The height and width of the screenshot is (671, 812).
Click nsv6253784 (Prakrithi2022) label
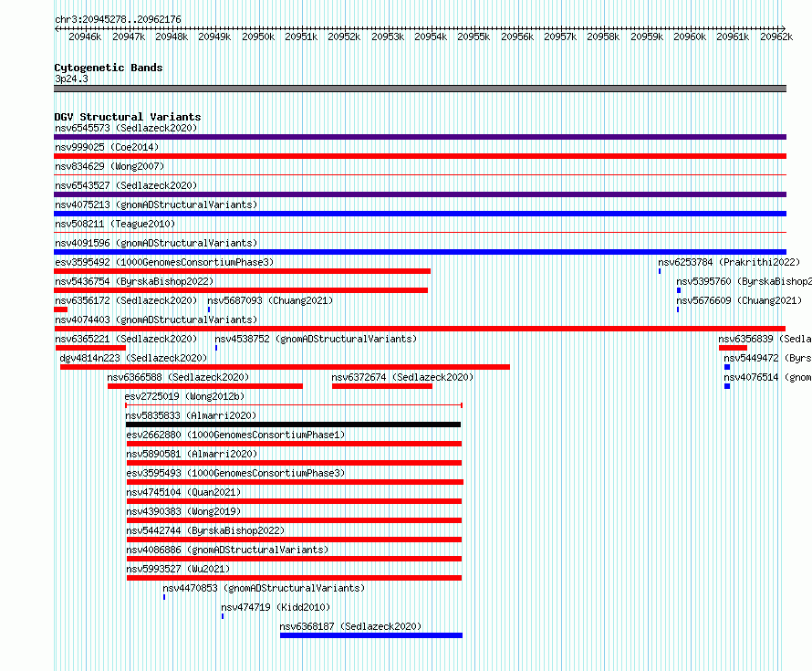[x=729, y=262]
